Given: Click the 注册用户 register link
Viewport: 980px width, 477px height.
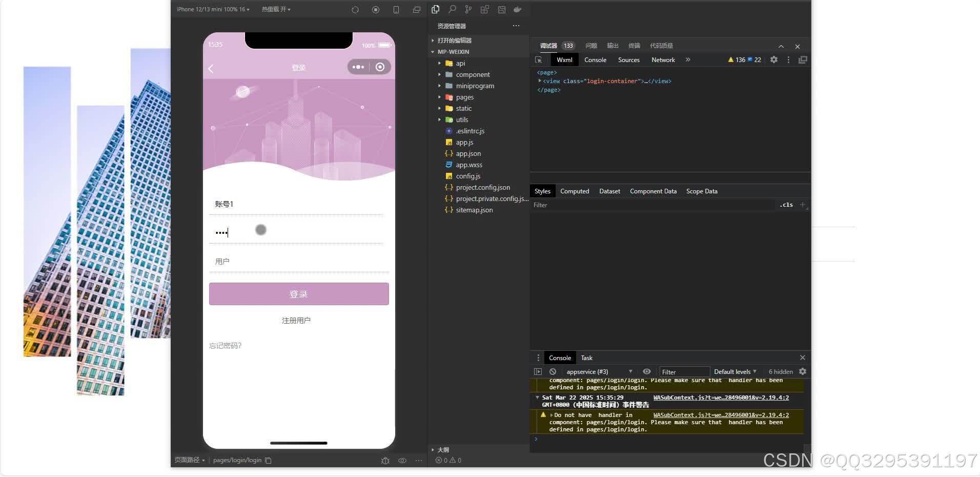Looking at the screenshot, I should pyautogui.click(x=296, y=320).
